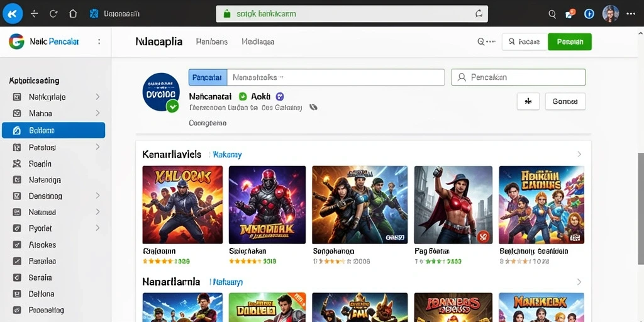Click the browser reload icon beside home
The width and height of the screenshot is (644, 322).
(x=53, y=14)
